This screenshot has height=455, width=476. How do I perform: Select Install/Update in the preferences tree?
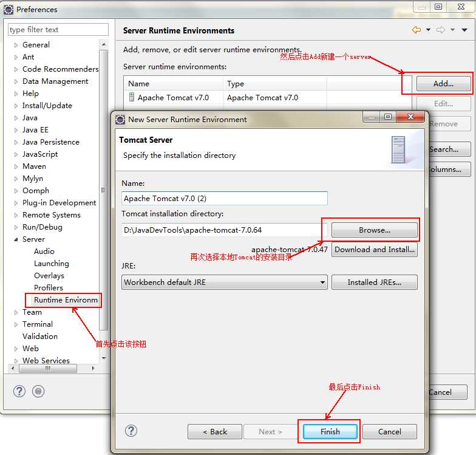click(x=47, y=106)
